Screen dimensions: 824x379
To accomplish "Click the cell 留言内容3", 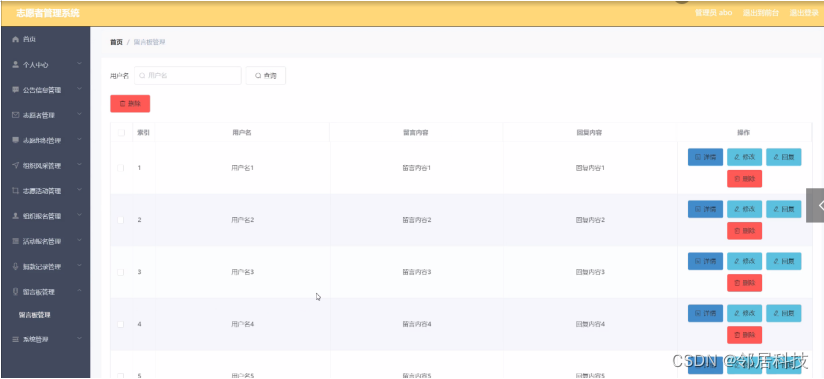I will (x=417, y=272).
